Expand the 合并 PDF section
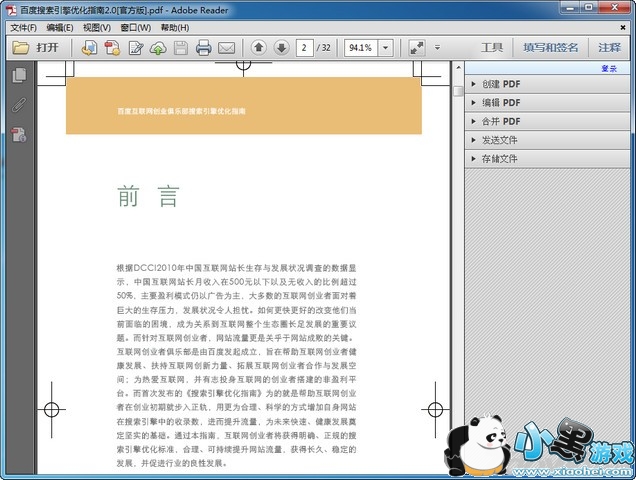 (500, 121)
